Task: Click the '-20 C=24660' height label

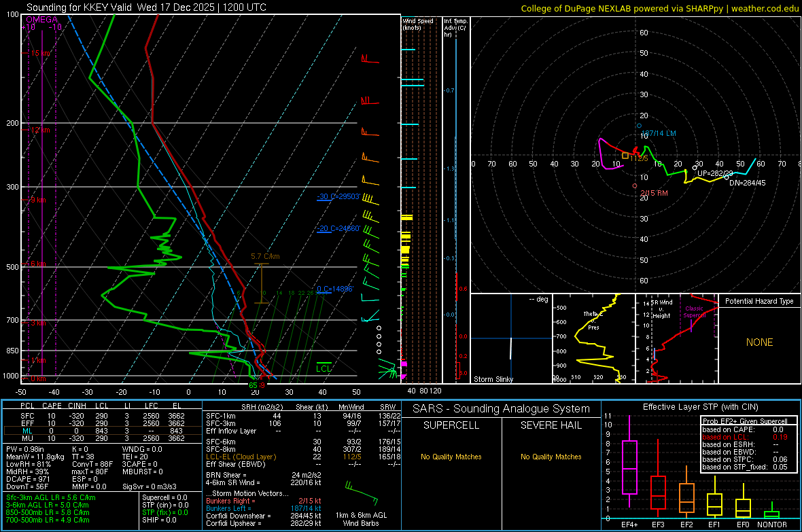Action: tap(338, 229)
